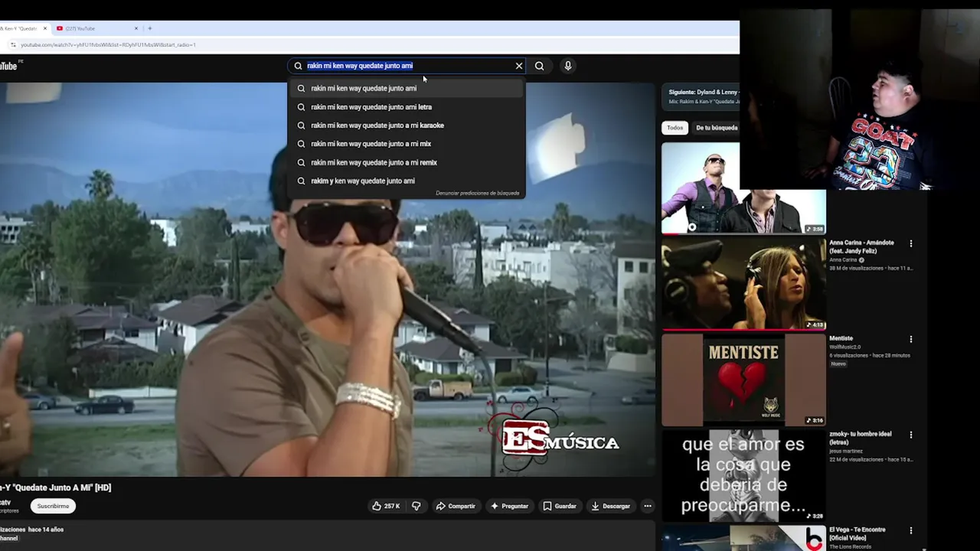Open options menu for Anna Carina - Amándote
Viewport: 980px width, 551px height.
pos(910,243)
